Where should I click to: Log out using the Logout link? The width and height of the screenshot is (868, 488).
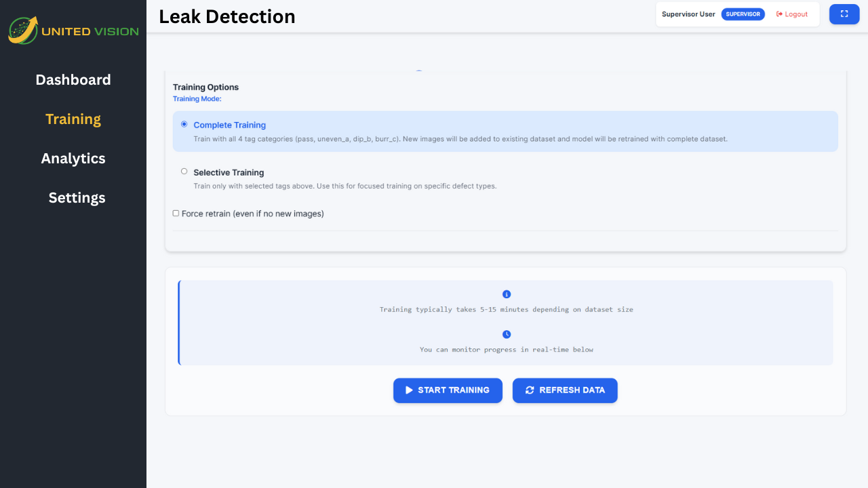[x=792, y=14]
